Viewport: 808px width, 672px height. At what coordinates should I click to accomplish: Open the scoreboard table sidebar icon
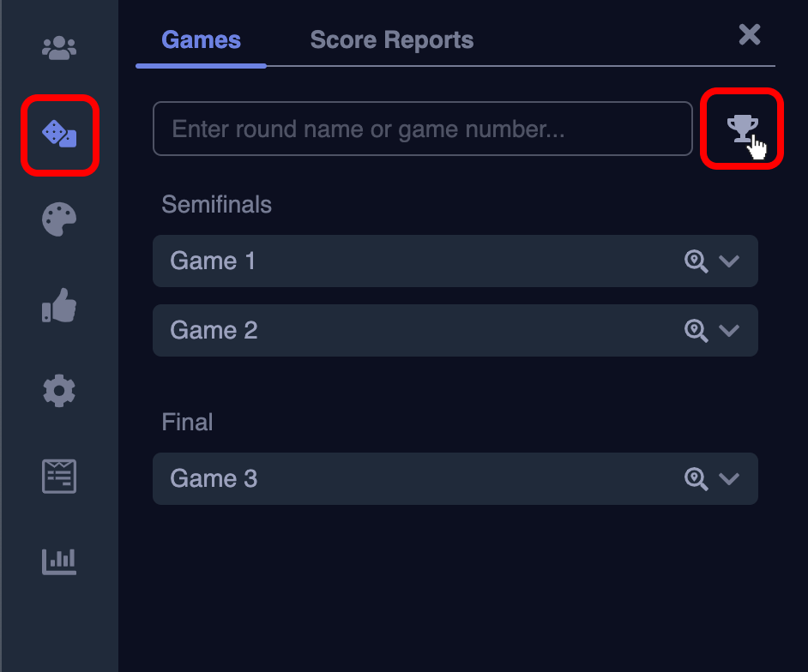[x=59, y=477]
